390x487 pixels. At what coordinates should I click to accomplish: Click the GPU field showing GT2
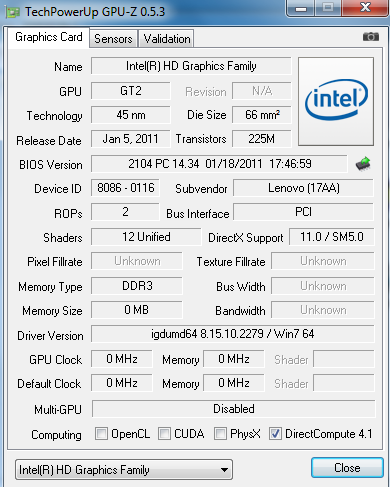(x=131, y=91)
